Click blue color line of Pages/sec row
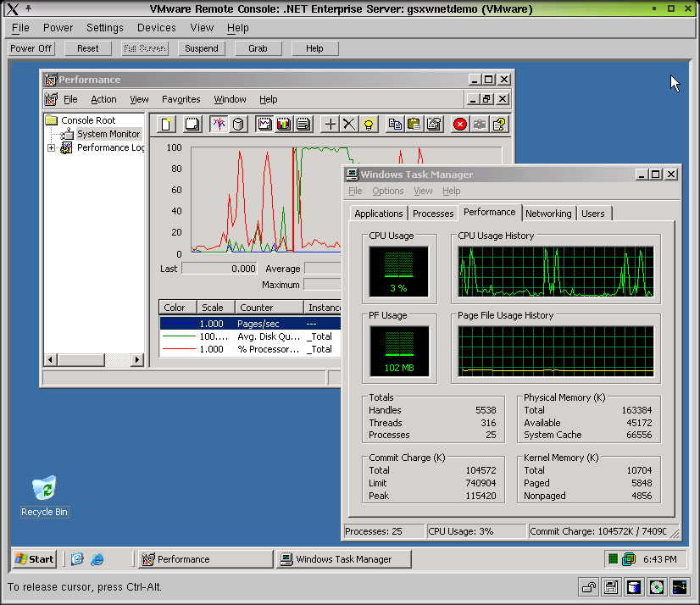Image resolution: width=700 pixels, height=605 pixels. pyautogui.click(x=179, y=324)
